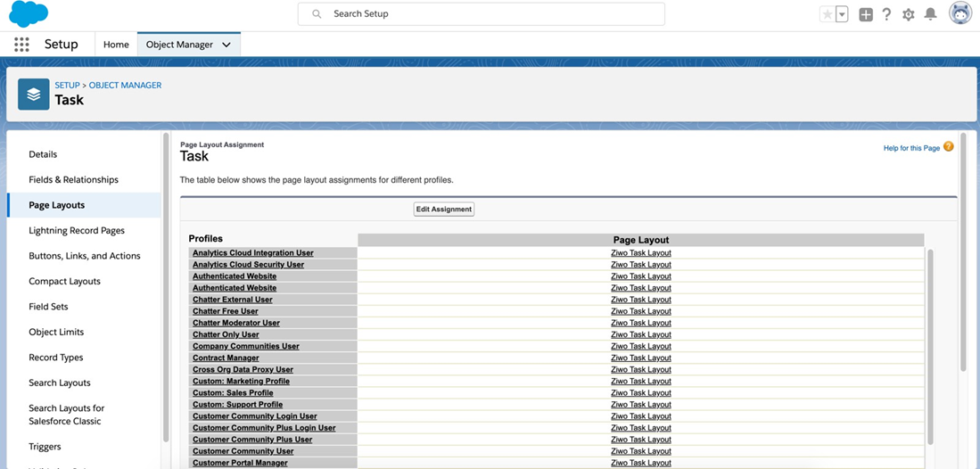Open Ziwo Task Layout for Contract Manager

pos(640,358)
